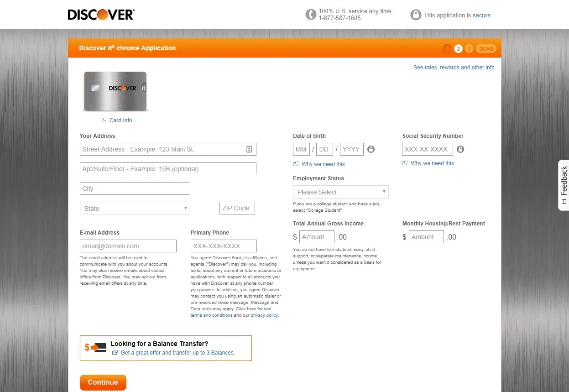Click the ZIP Code input field
This screenshot has height=392, width=569.
click(x=237, y=208)
